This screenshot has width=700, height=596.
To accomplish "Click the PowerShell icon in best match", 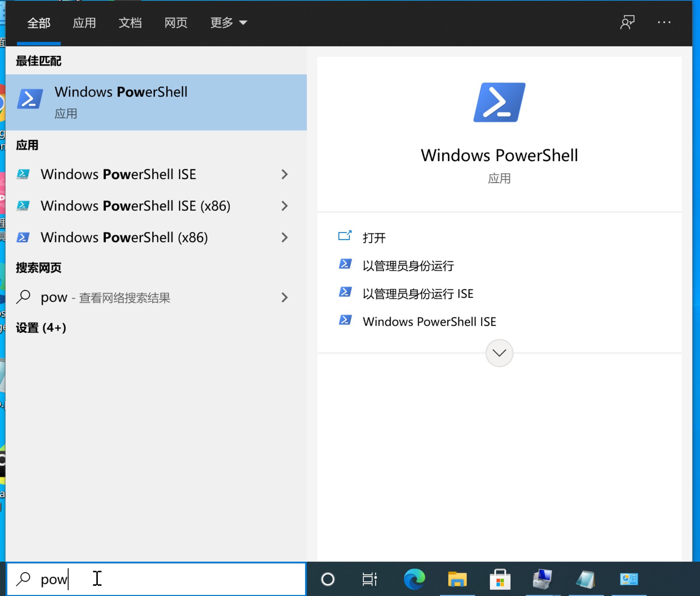I will pyautogui.click(x=30, y=99).
